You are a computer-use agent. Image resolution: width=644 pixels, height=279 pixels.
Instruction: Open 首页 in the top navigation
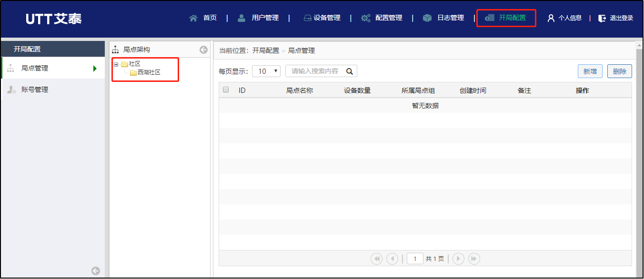pos(210,18)
